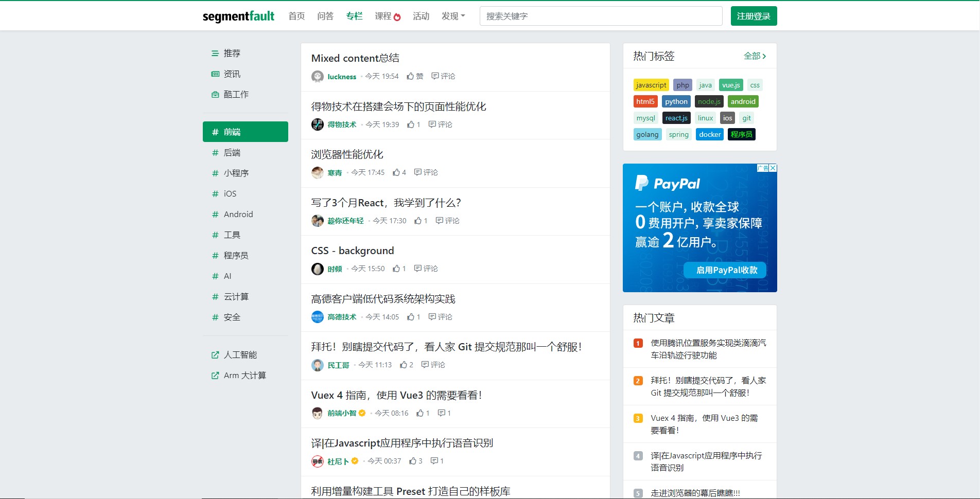Open 专栏 in top navigation
This screenshot has width=980, height=499.
click(x=354, y=16)
